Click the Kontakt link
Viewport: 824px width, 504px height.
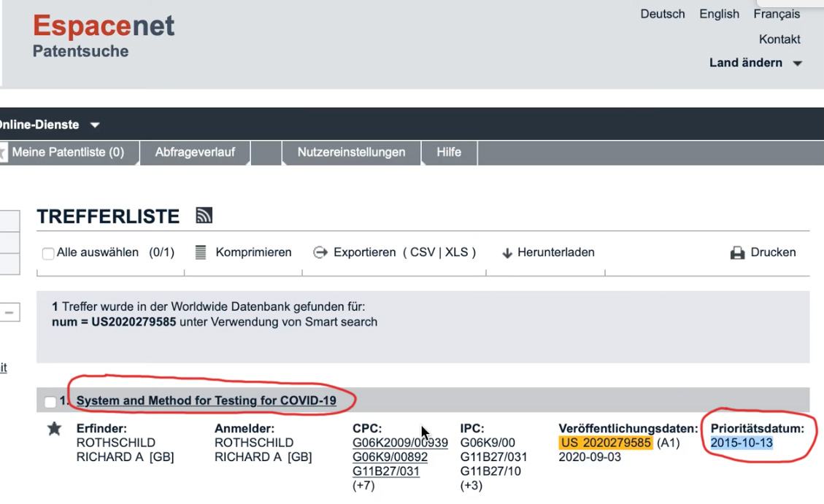779,39
